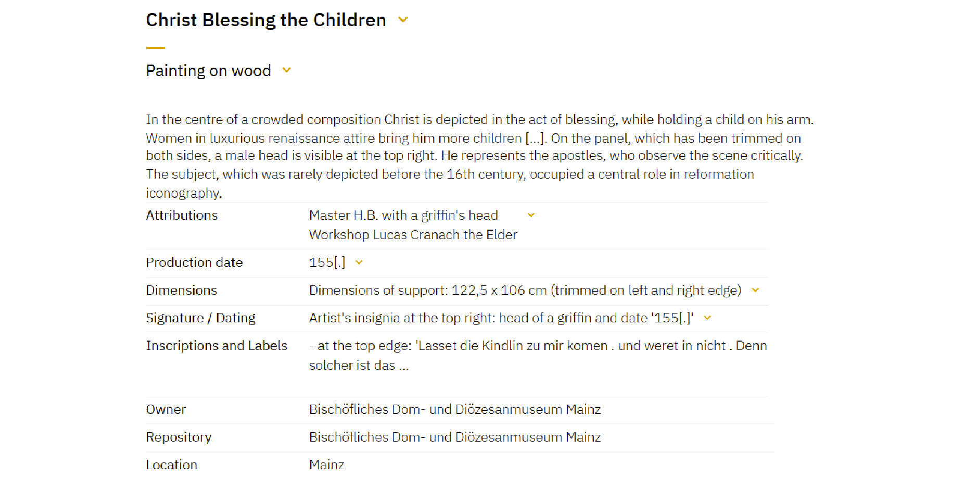Expand the chevron next to Painting on wood
The width and height of the screenshot is (980, 489).
(286, 70)
